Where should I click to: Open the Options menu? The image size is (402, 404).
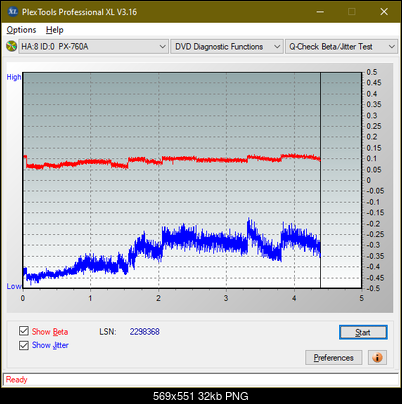[21, 30]
